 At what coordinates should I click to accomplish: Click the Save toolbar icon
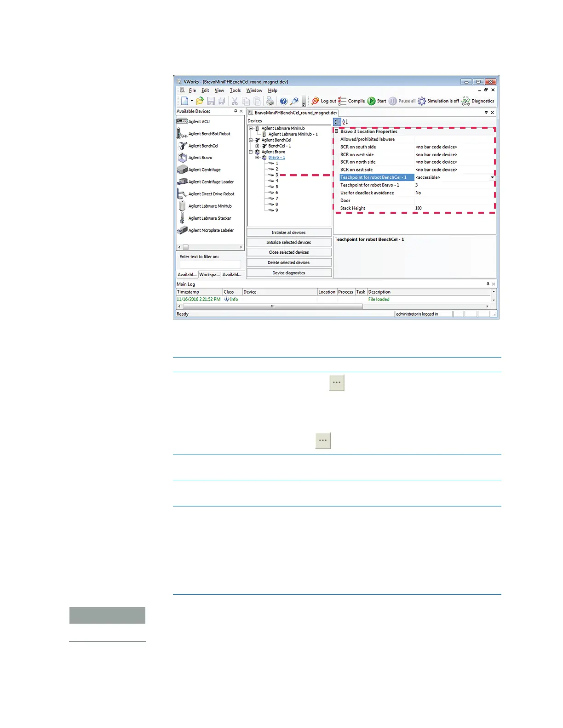[211, 101]
